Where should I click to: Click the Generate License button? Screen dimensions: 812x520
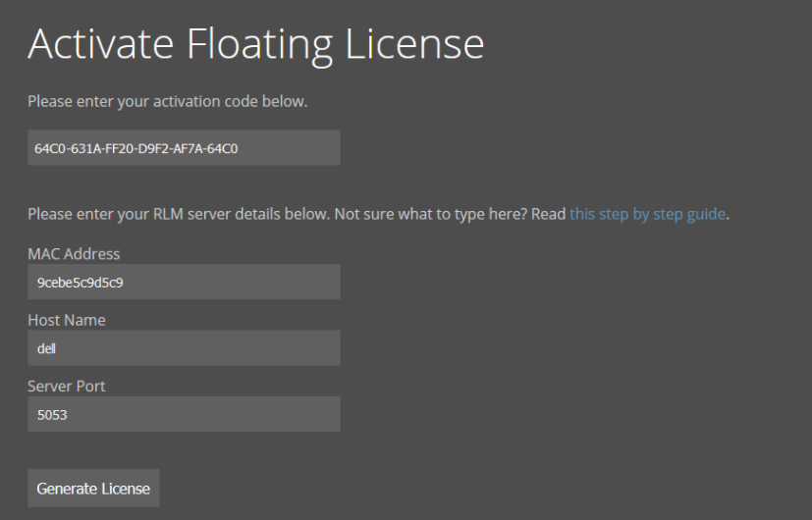pos(93,488)
